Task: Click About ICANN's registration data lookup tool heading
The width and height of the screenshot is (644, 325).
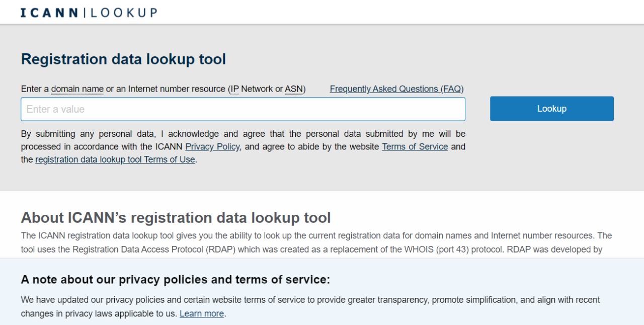Action: (176, 217)
